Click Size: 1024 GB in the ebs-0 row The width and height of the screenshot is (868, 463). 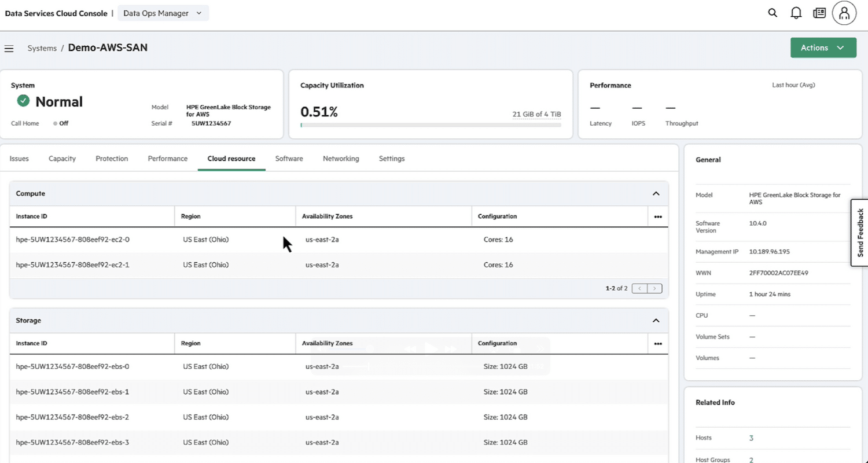pos(505,366)
